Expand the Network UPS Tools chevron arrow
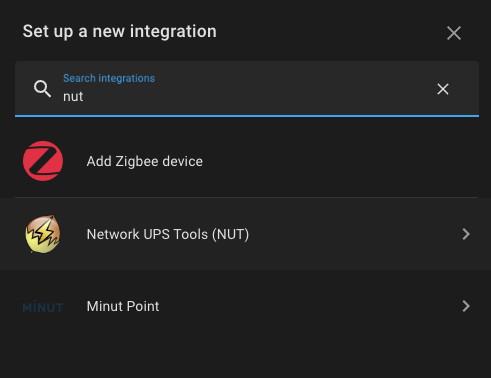 pos(466,234)
